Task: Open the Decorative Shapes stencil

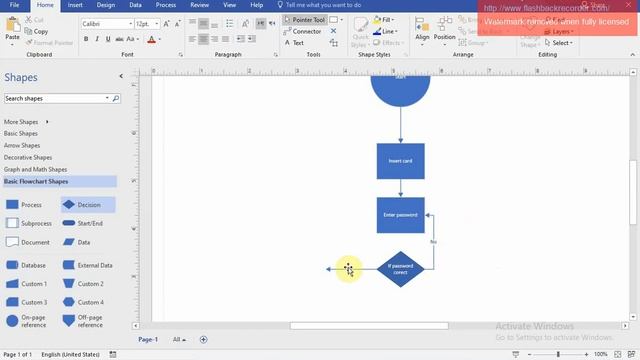Action: [28, 157]
